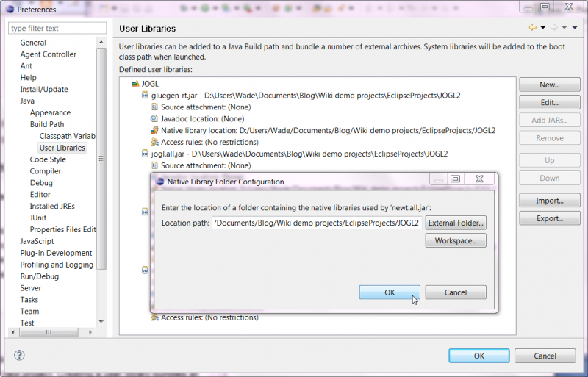
Task: Select Team preferences
Action: [29, 311]
